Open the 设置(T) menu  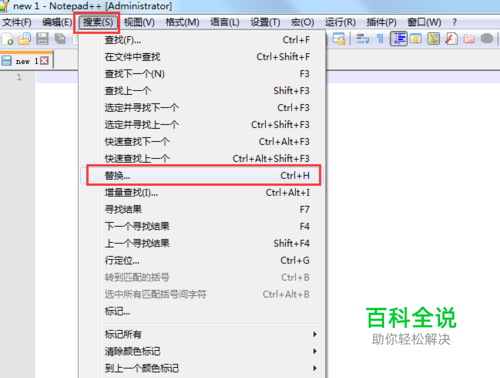pyautogui.click(x=265, y=22)
